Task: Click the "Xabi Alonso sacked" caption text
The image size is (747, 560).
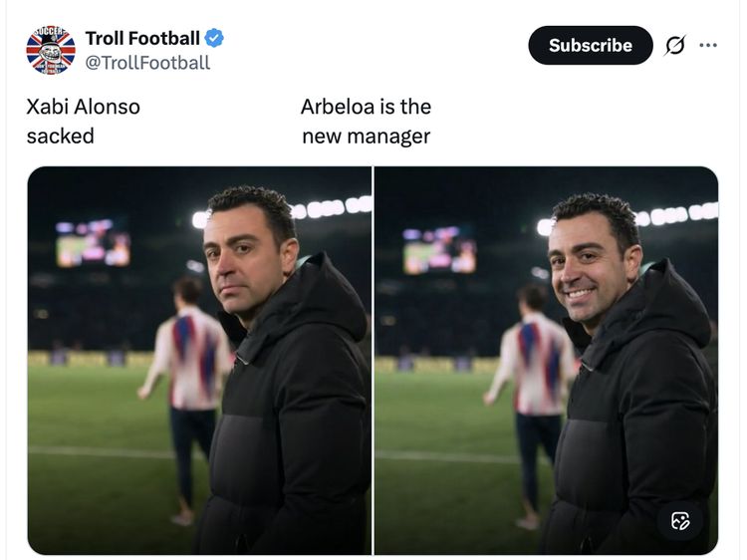Action: [x=83, y=121]
